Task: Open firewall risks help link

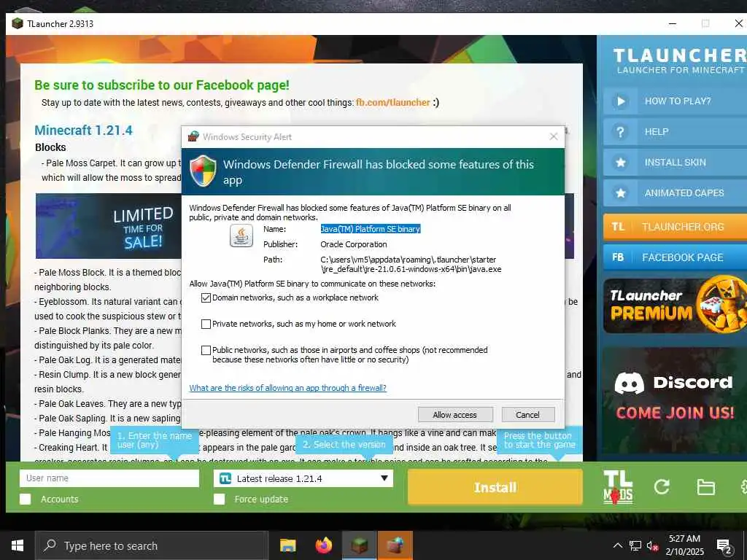Action: pos(287,388)
